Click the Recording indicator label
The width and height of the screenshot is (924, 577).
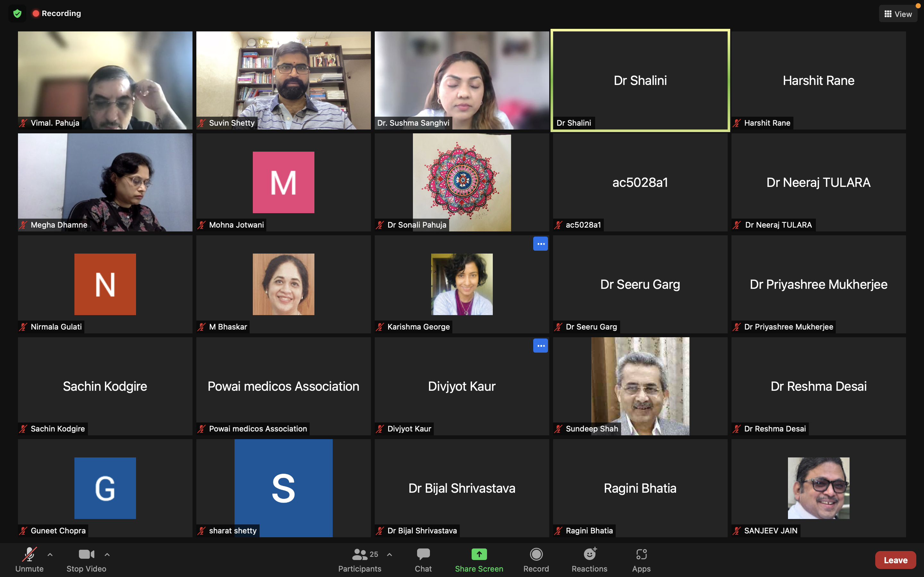57,13
